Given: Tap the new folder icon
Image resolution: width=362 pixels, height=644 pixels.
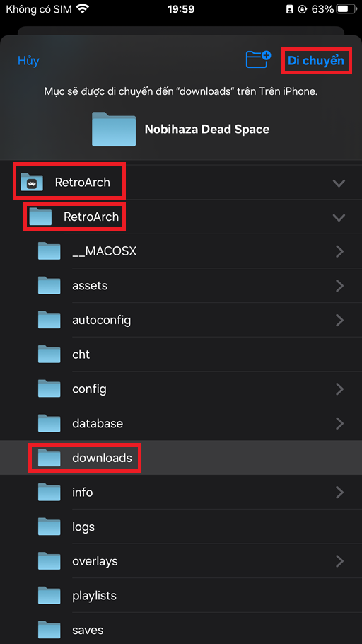Looking at the screenshot, I should [258, 59].
